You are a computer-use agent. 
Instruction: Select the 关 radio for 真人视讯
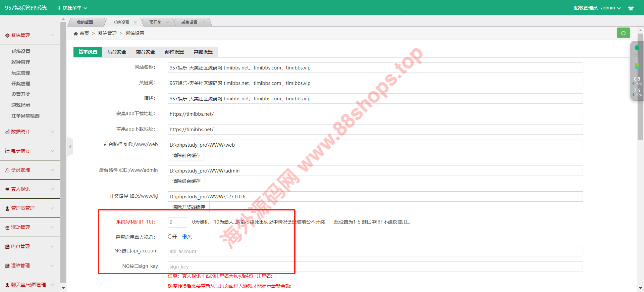[x=184, y=237]
